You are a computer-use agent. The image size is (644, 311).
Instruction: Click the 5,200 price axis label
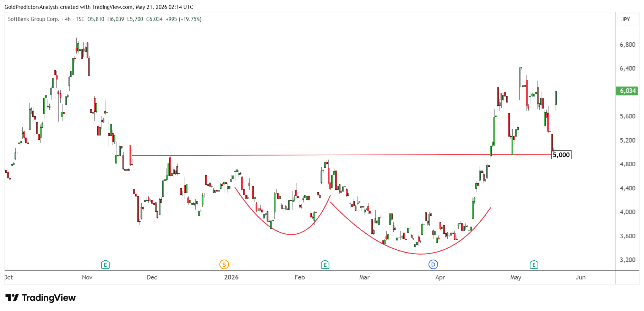tap(627, 140)
